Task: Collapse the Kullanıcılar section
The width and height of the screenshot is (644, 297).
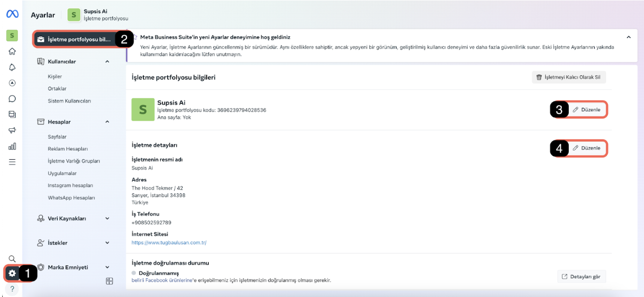Action: coord(107,61)
